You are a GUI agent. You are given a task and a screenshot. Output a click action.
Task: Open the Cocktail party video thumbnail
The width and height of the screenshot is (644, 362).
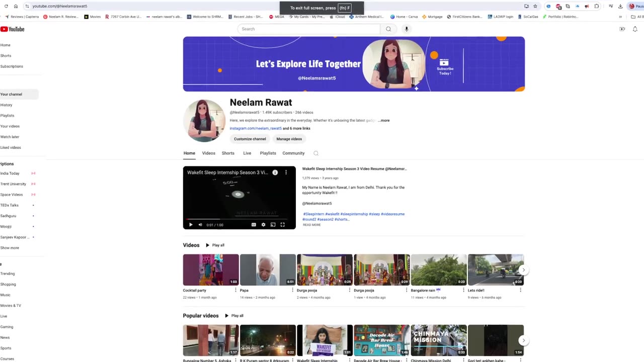tap(211, 270)
